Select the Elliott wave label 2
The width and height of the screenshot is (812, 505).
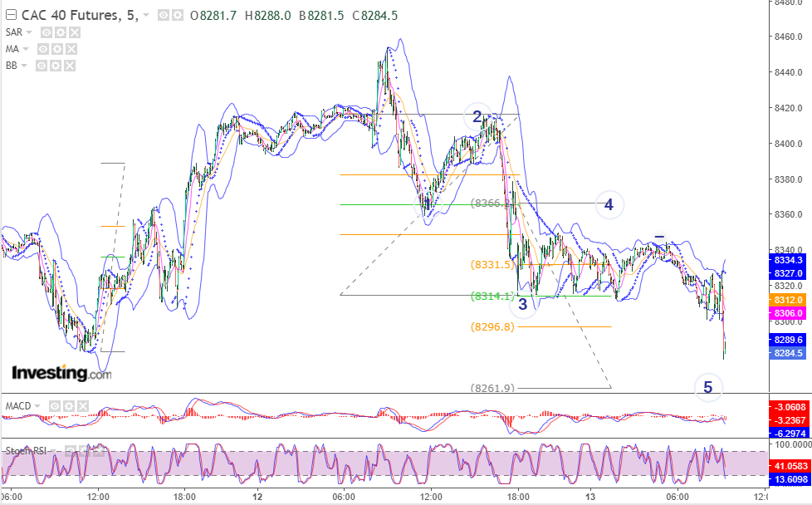click(477, 117)
